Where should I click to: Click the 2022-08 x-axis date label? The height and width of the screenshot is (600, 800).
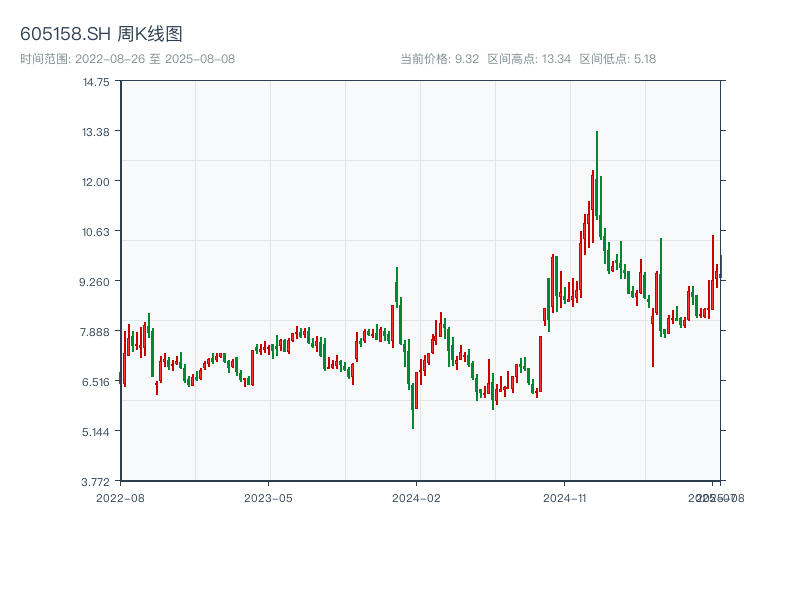(120, 497)
